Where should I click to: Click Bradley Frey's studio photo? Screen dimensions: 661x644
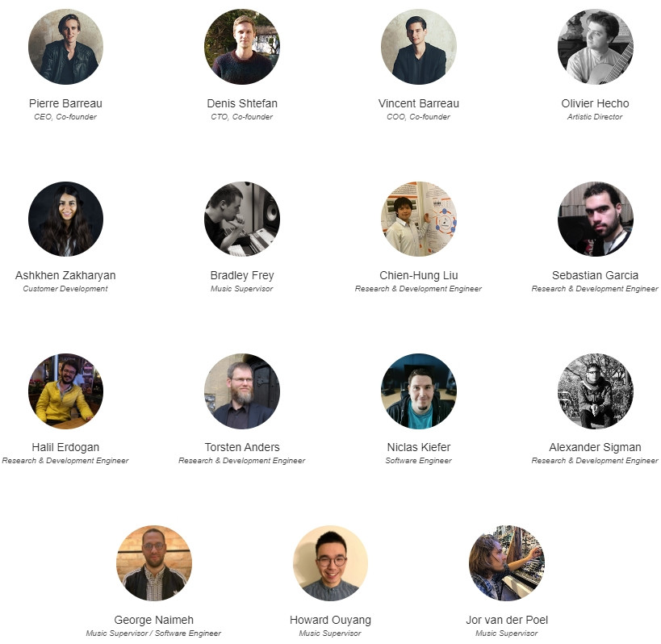[x=242, y=219]
